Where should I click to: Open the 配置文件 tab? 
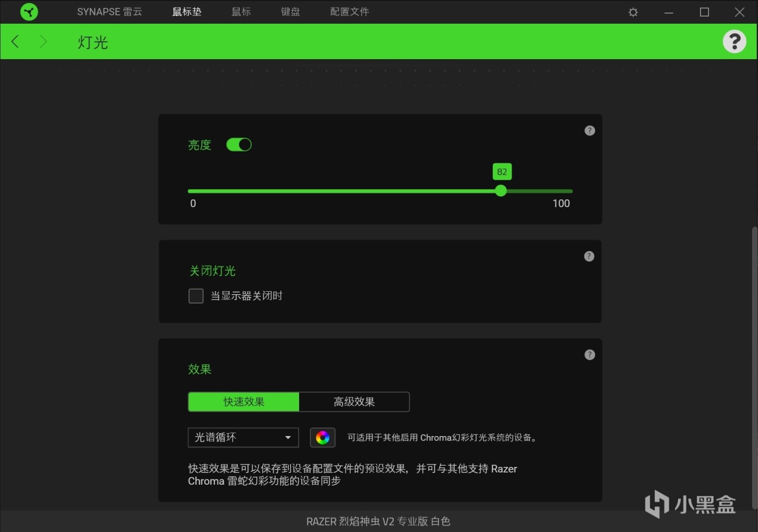tap(349, 12)
